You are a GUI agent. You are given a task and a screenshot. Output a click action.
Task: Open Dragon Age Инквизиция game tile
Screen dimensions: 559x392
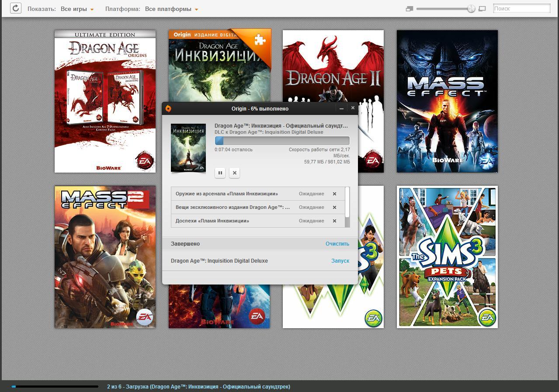pos(220,66)
